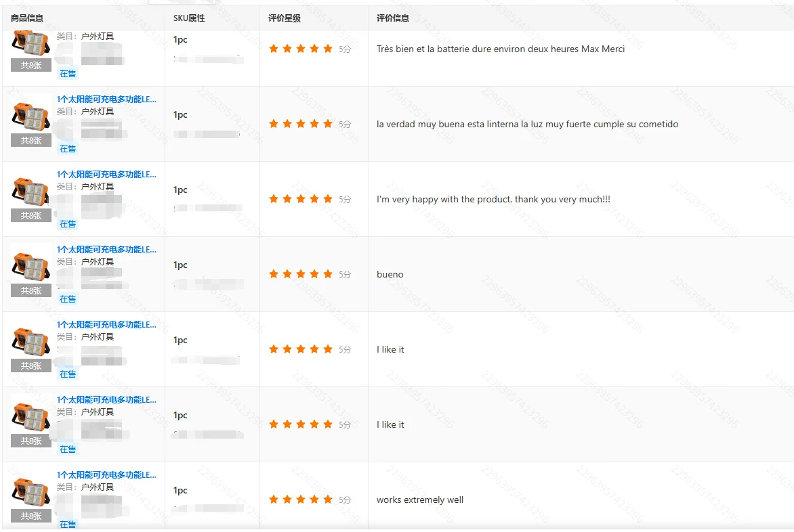
Task: Click five-star rating in 'la verdad muy buena' row
Action: pos(301,124)
